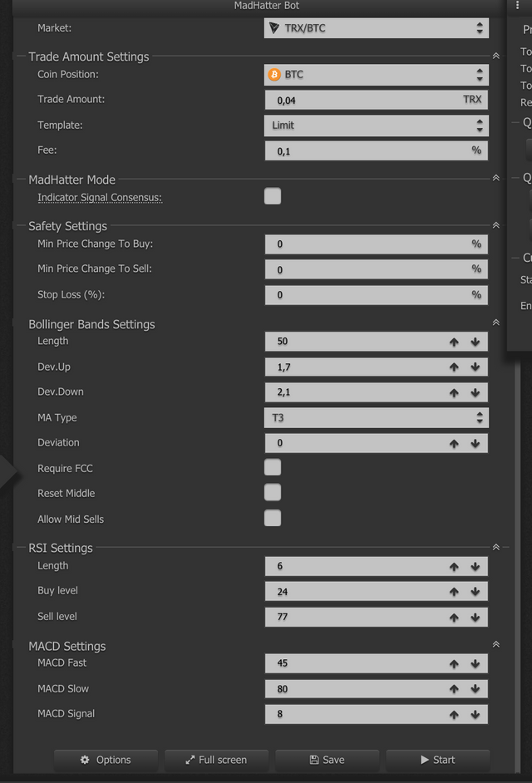Collapse the Bollinger Bands Settings section
Image resolution: width=532 pixels, height=783 pixels.
point(496,322)
